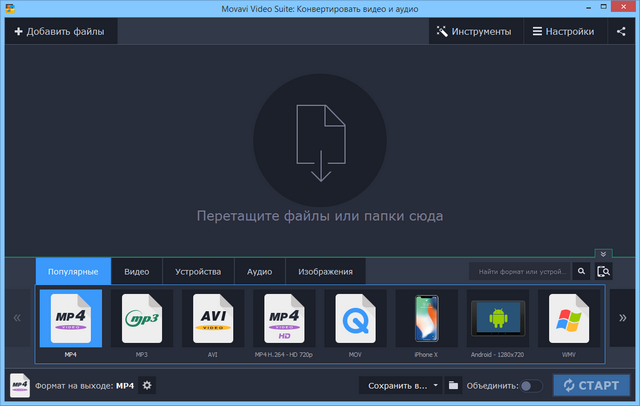This screenshot has height=406, width=640.
Task: Toggle the Объединить merge switch
Action: pyautogui.click(x=531, y=385)
